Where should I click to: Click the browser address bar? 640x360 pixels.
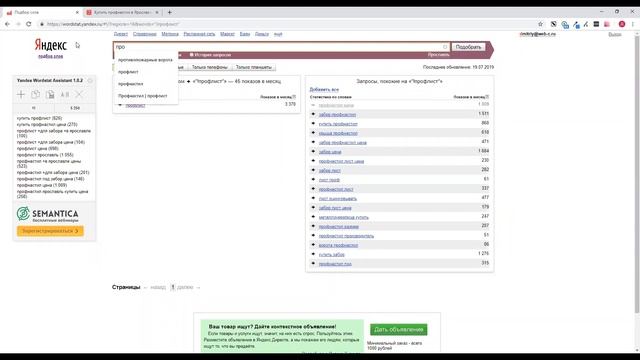(286, 24)
